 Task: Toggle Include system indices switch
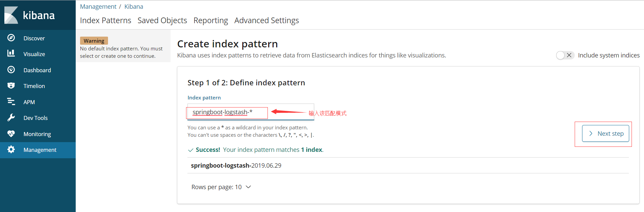coord(565,55)
